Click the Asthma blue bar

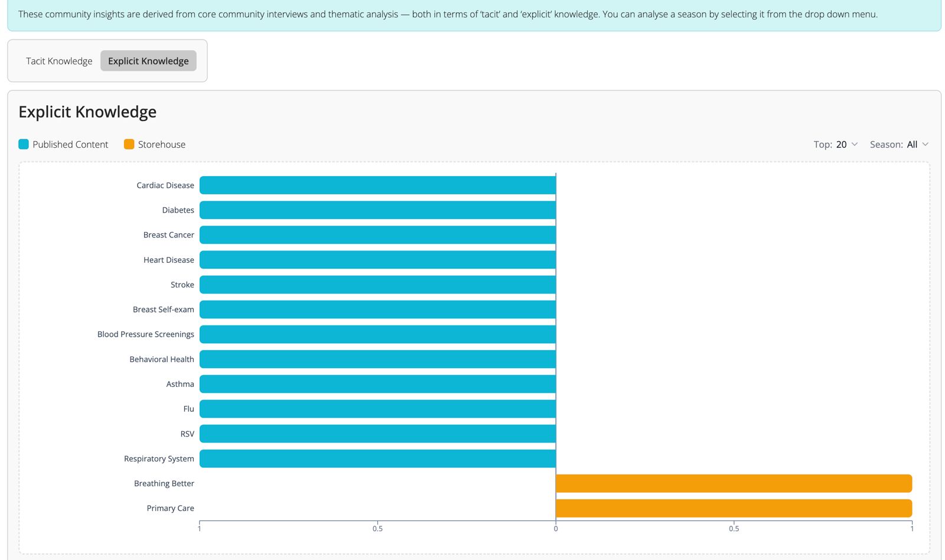click(x=377, y=384)
